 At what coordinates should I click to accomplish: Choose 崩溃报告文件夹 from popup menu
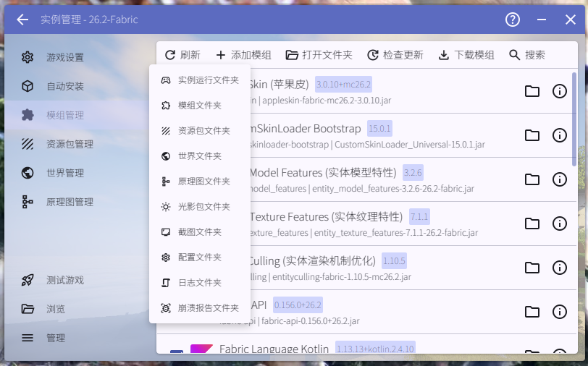pos(200,308)
